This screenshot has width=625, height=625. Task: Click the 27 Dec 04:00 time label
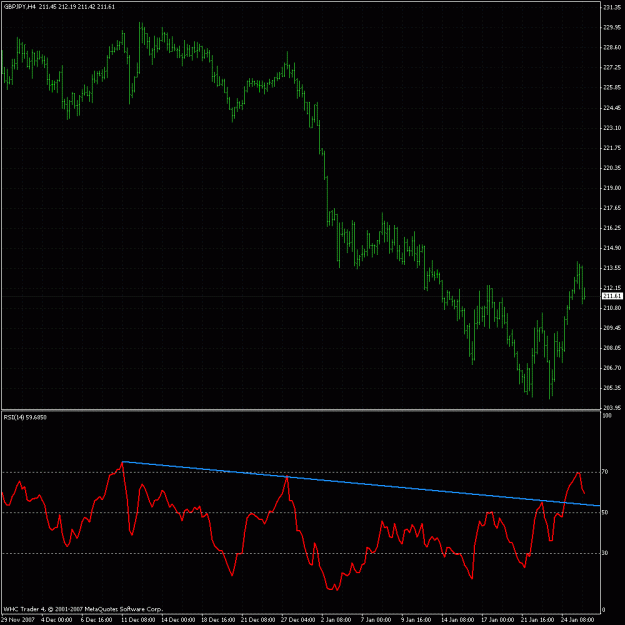click(x=298, y=620)
